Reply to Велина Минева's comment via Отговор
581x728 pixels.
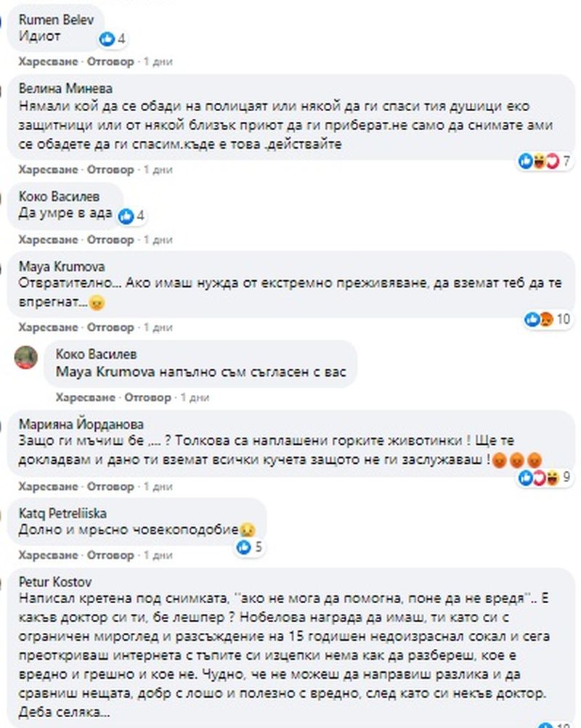point(110,170)
